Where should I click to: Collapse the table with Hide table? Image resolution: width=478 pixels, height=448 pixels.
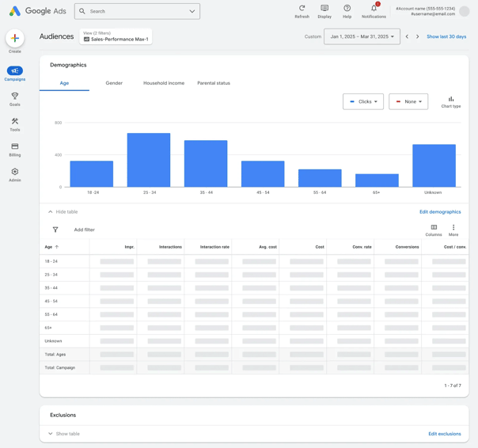pos(63,212)
